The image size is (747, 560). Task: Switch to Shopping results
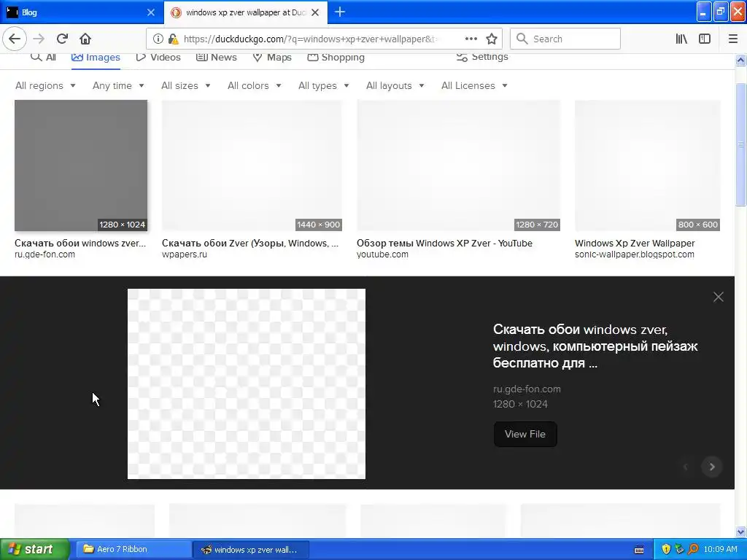coord(336,57)
